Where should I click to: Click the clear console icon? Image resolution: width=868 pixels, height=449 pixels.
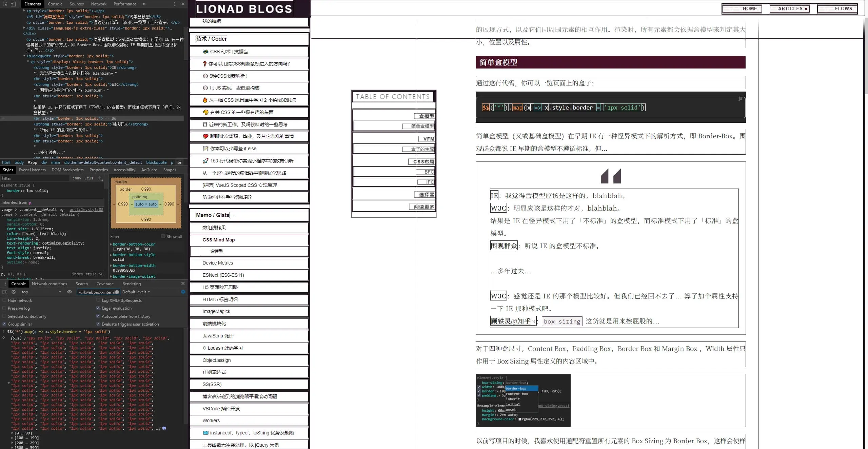click(14, 292)
